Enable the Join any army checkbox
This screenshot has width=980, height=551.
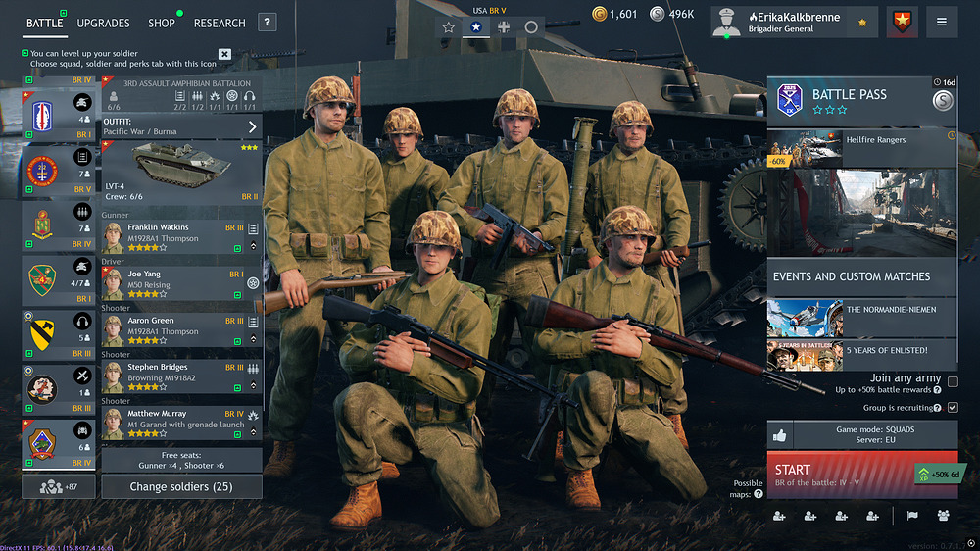(x=953, y=381)
